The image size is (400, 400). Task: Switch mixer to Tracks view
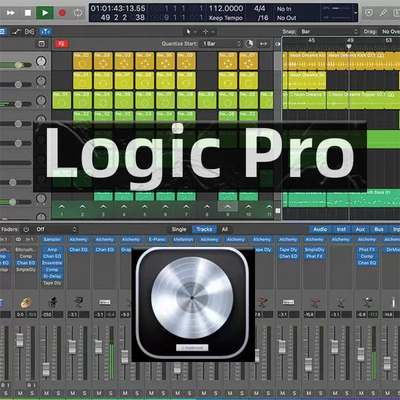pos(204,229)
